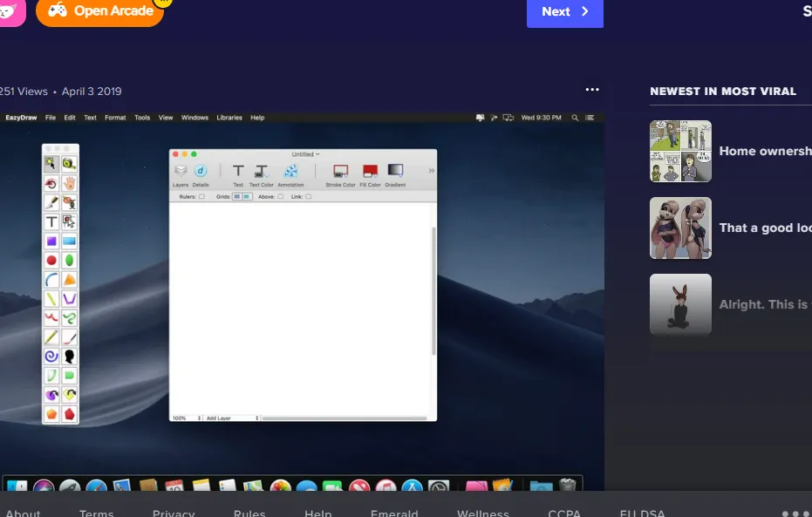Select the orange pentagon polygon tool

tap(51, 414)
